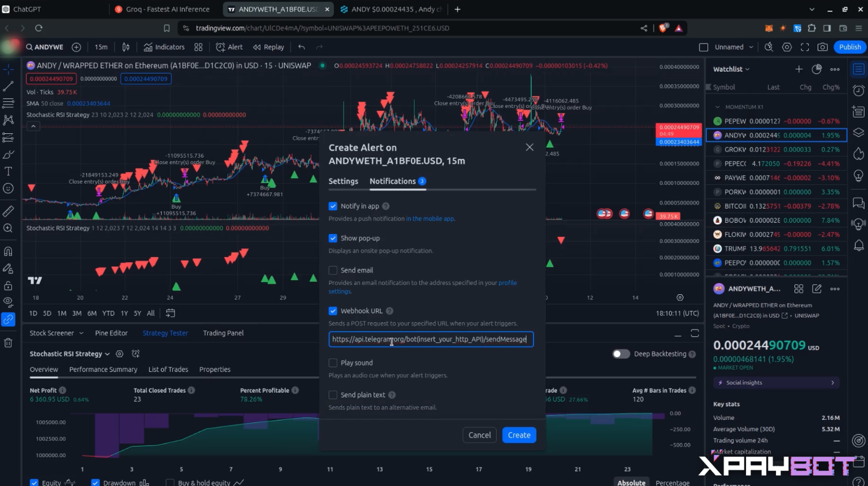Undo the last chart action
Image resolution: width=868 pixels, height=486 pixels.
coord(302,47)
